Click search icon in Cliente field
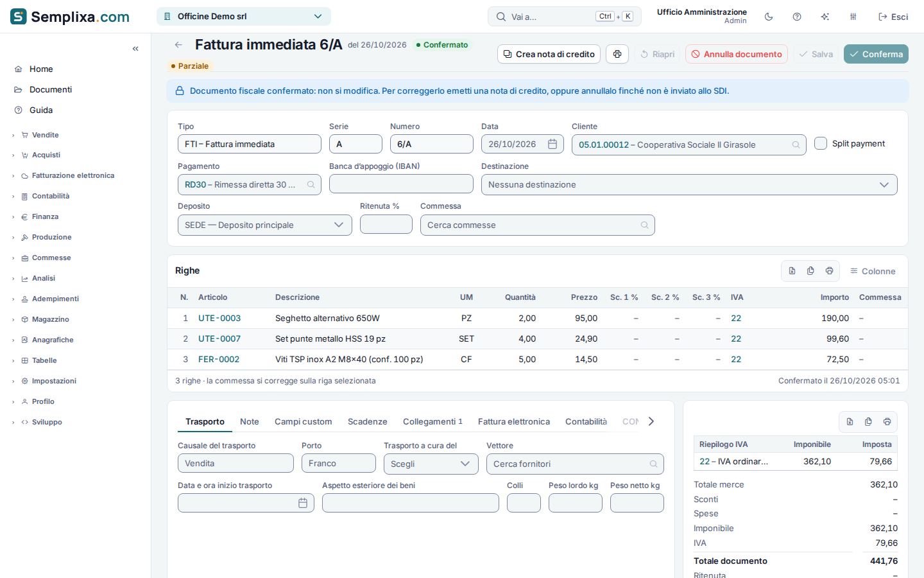 [796, 145]
